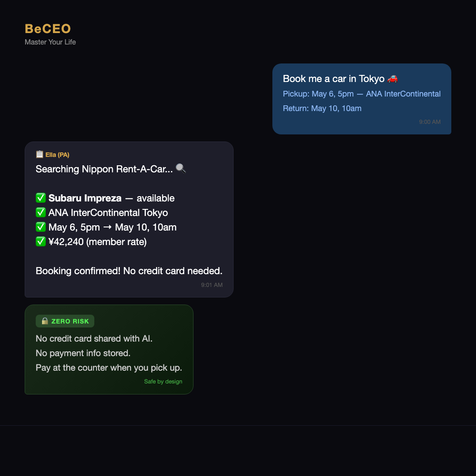Viewport: 476px width, 476px height.
Task: Click the Pay at the counter line
Action: (109, 368)
